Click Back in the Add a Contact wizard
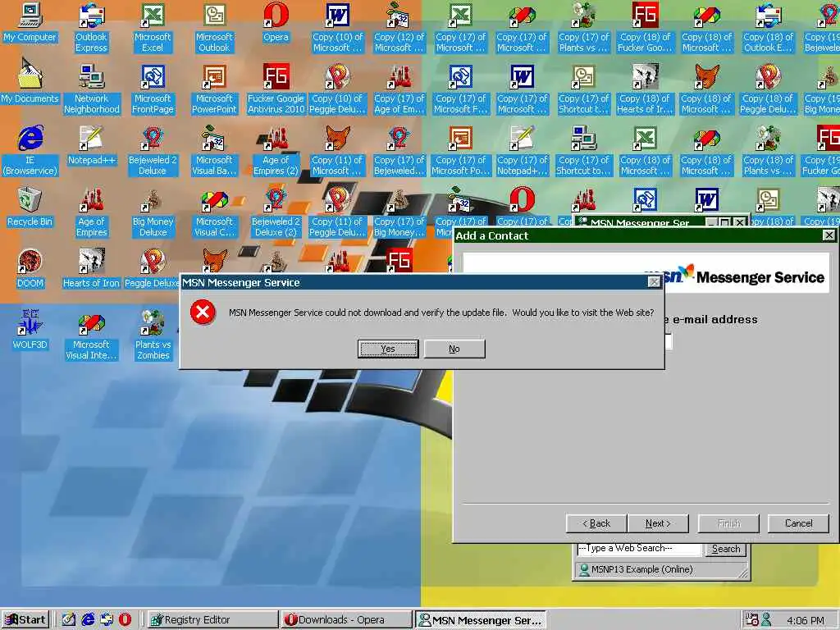The image size is (840, 630). 596,523
